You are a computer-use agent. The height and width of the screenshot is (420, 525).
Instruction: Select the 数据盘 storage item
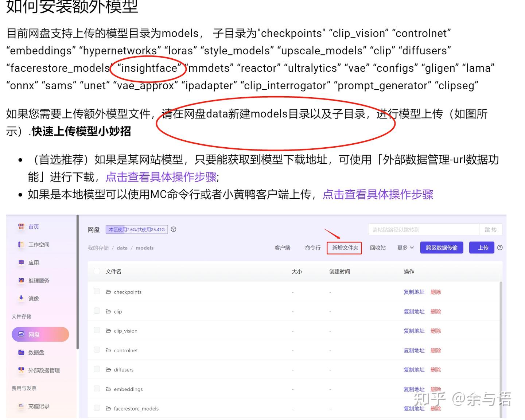(36, 352)
